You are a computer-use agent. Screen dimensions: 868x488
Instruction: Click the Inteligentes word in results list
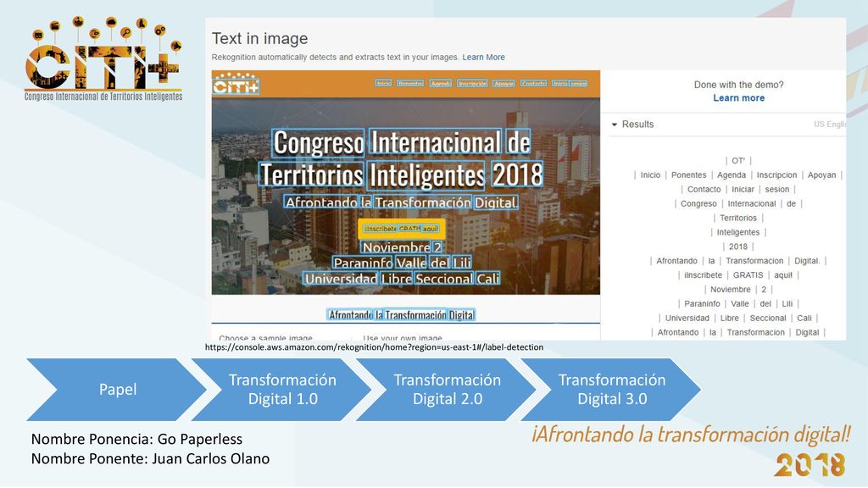[x=738, y=232]
